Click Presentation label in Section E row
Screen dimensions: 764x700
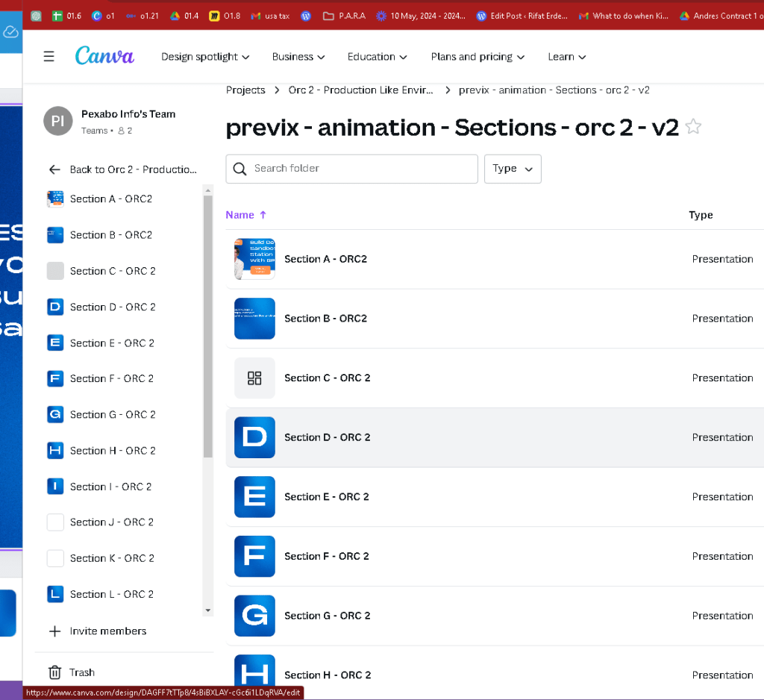click(x=722, y=497)
